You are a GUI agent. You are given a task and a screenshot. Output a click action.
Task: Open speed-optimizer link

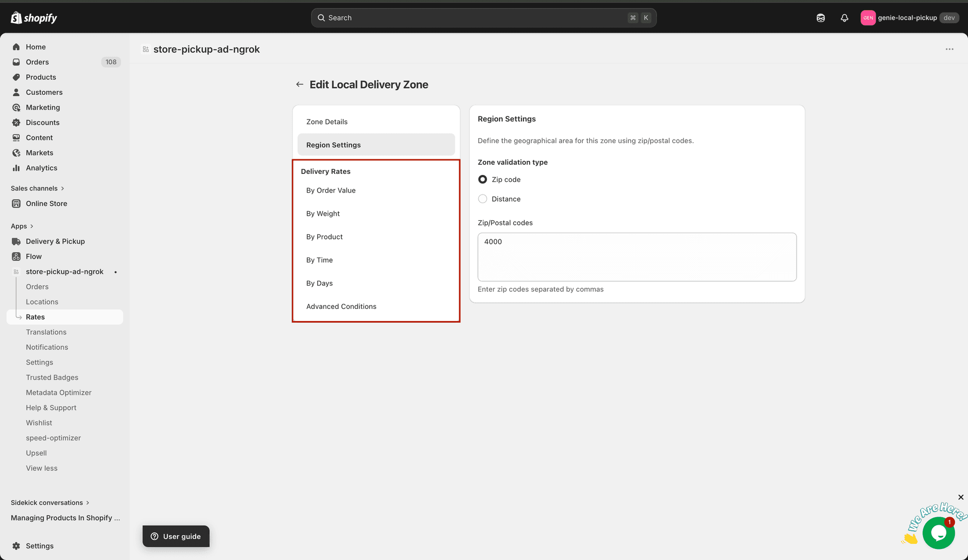[53, 438]
